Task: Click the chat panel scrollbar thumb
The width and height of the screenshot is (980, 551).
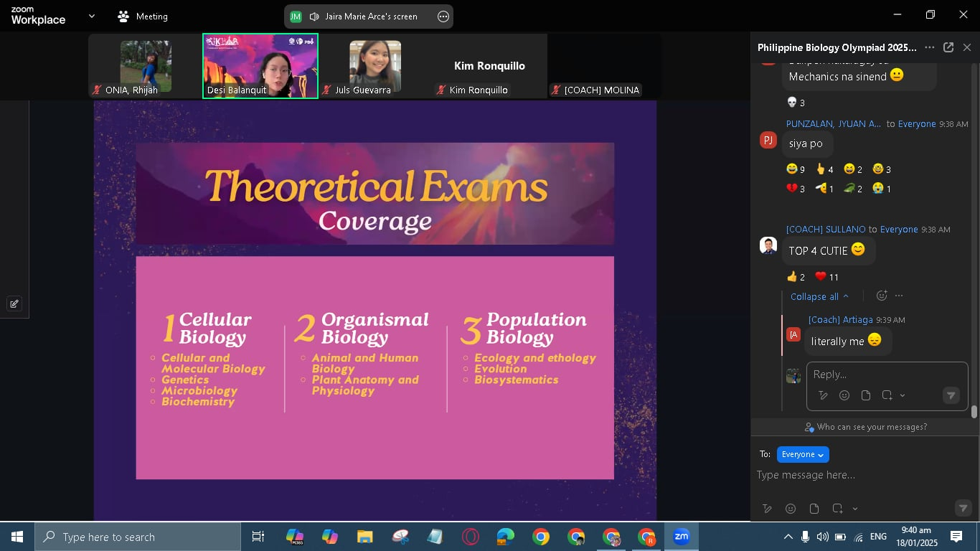Action: (974, 412)
